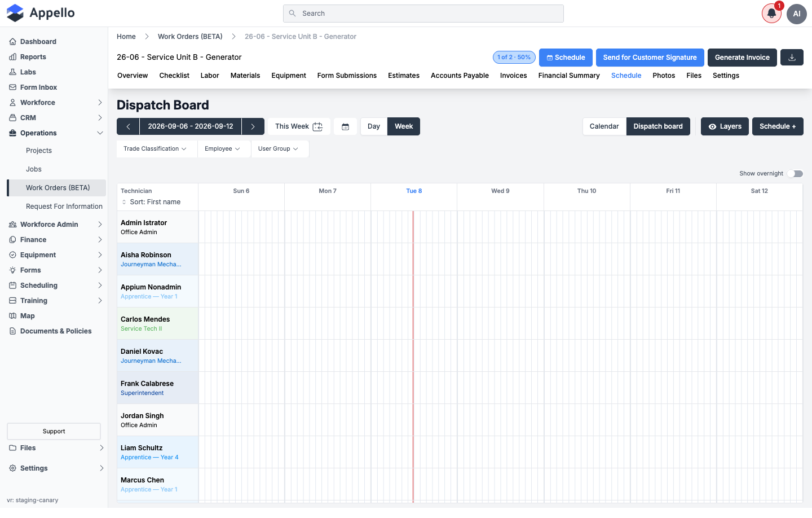Toggle the Show overnight switch

click(795, 174)
